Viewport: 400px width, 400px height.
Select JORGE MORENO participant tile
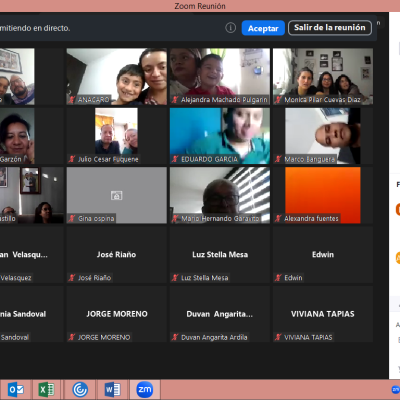coord(117,314)
